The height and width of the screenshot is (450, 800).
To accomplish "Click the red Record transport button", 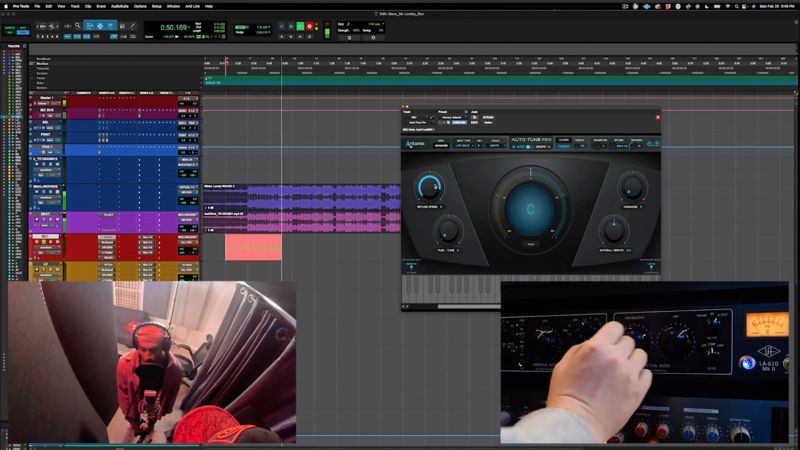I will point(309,26).
